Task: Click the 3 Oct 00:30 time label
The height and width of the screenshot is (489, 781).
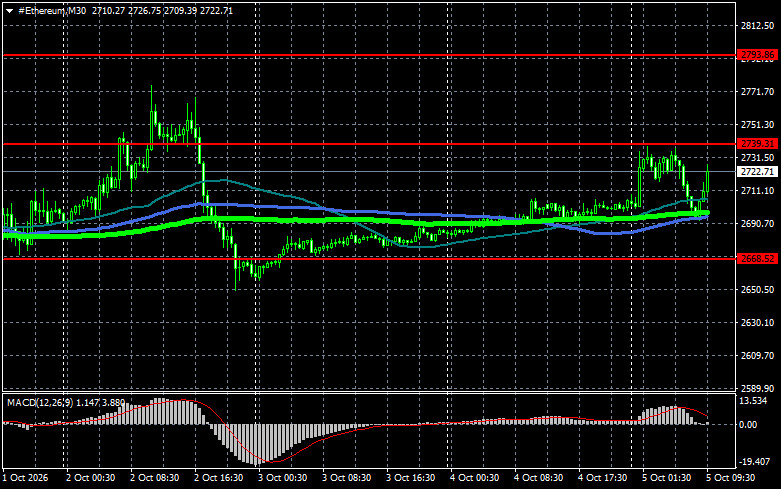Action: [282, 478]
